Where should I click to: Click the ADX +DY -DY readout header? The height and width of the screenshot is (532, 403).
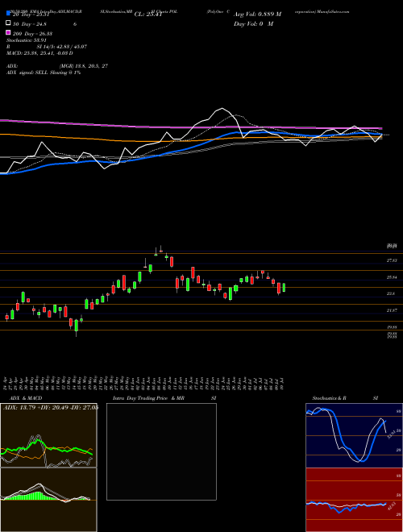click(x=51, y=407)
